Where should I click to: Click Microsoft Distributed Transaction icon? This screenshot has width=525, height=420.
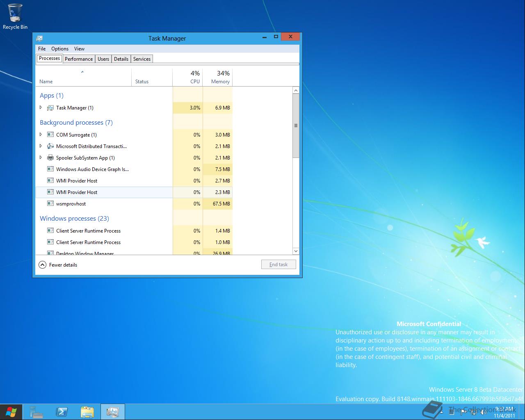[50, 146]
